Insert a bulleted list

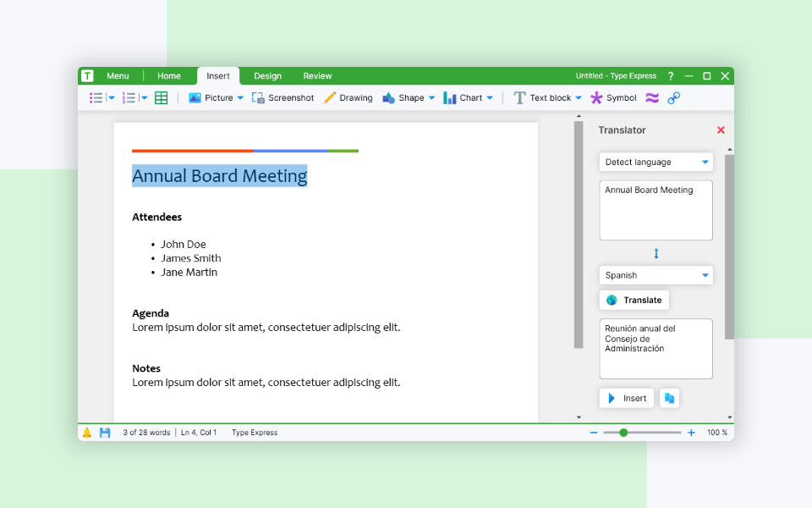point(96,97)
